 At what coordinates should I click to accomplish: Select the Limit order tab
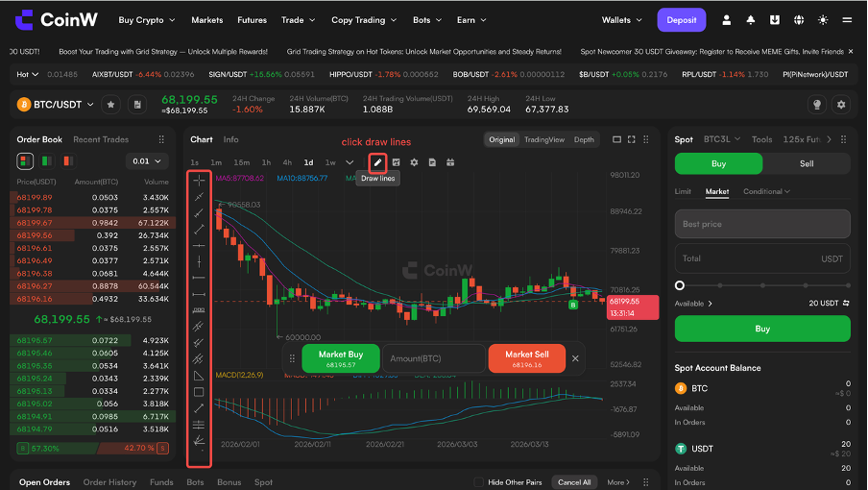683,191
